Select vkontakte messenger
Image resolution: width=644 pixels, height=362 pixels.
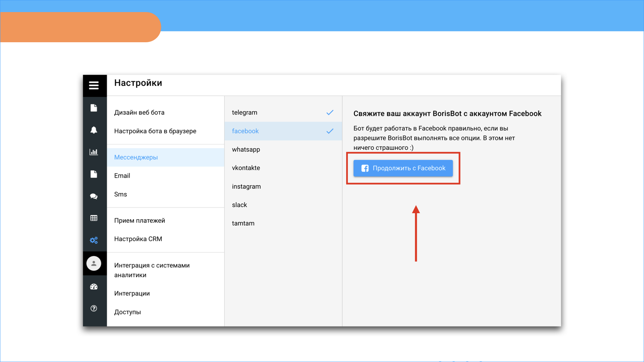(x=283, y=168)
